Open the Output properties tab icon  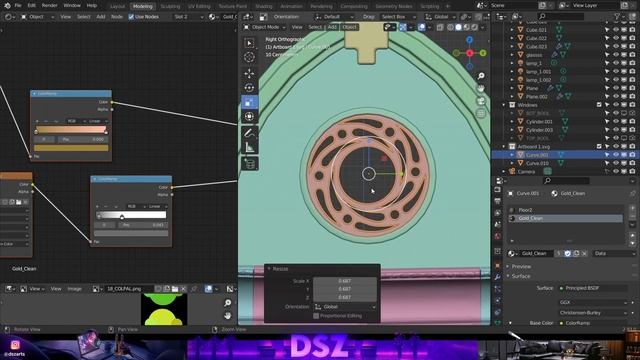coord(498,201)
